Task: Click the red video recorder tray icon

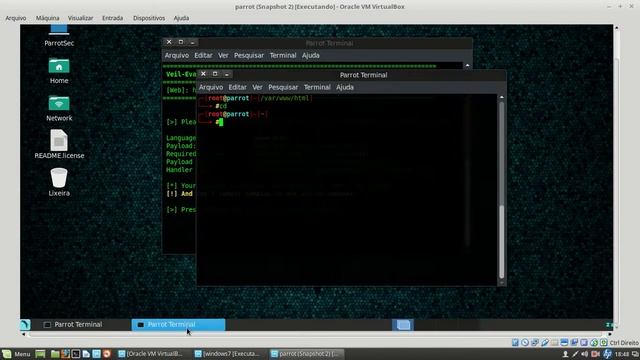Action: click(596, 354)
